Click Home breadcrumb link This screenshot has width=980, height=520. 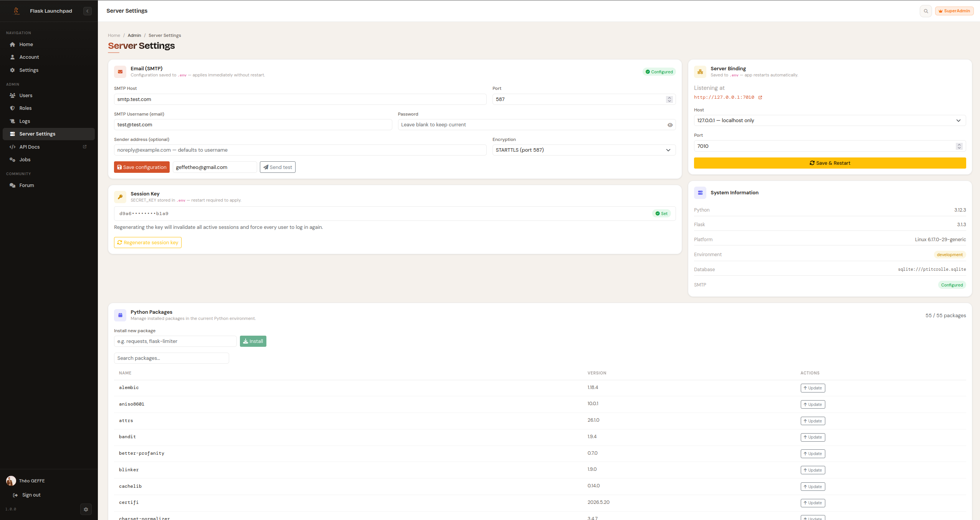point(114,35)
